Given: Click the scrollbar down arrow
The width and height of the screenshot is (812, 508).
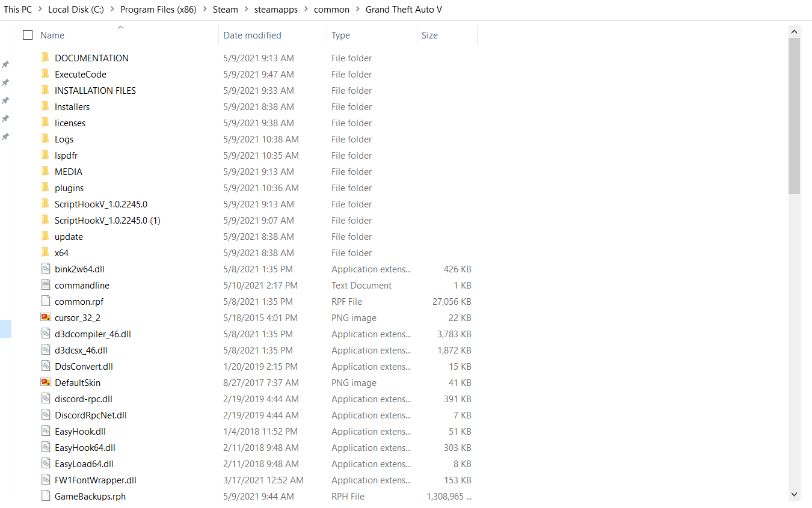Looking at the screenshot, I should tap(794, 494).
